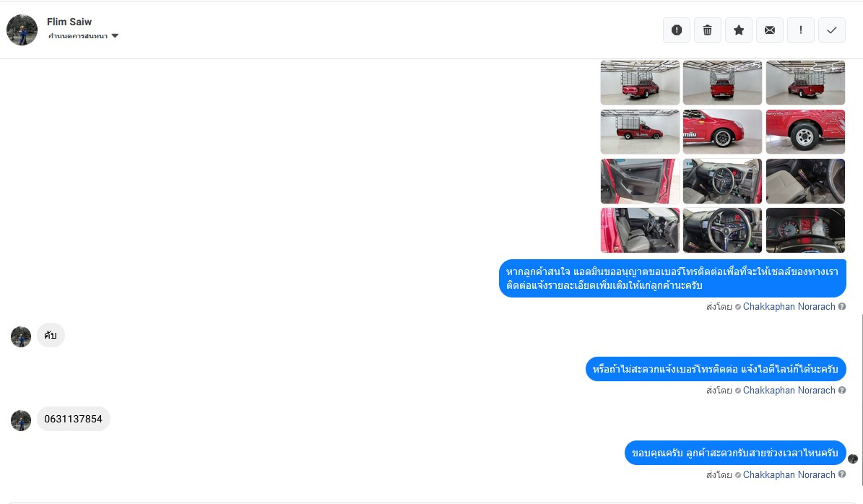Mark conversation unread with envelope icon
This screenshot has width=863, height=504.
tap(769, 30)
